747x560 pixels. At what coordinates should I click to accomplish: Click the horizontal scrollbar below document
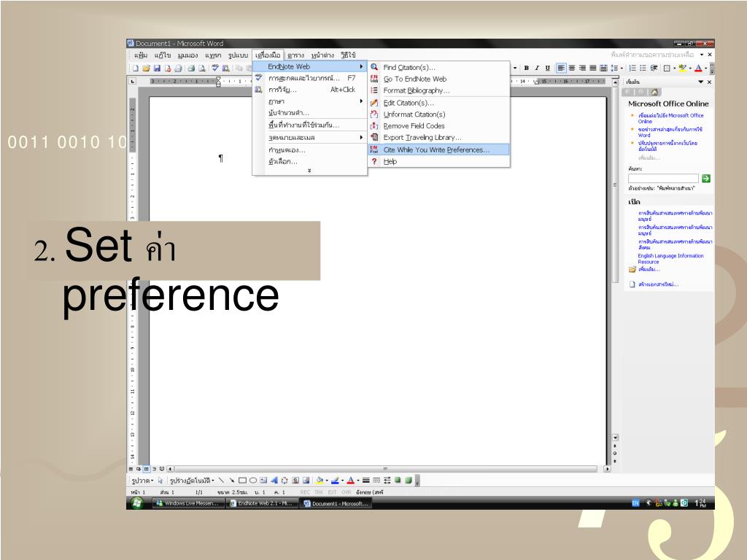point(386,469)
